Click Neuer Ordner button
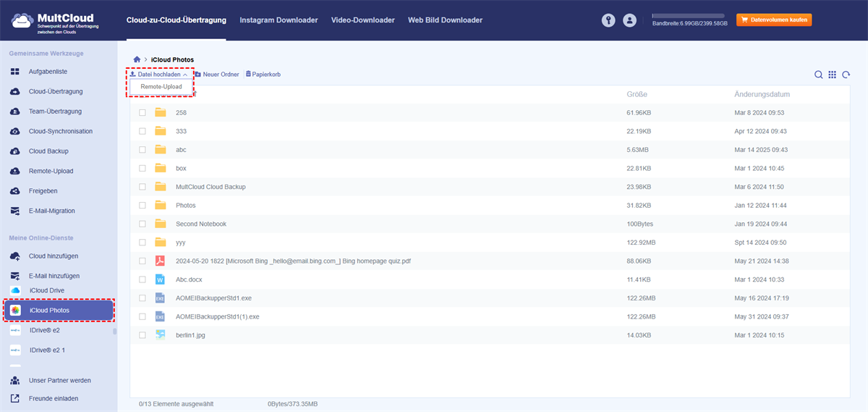 [218, 75]
